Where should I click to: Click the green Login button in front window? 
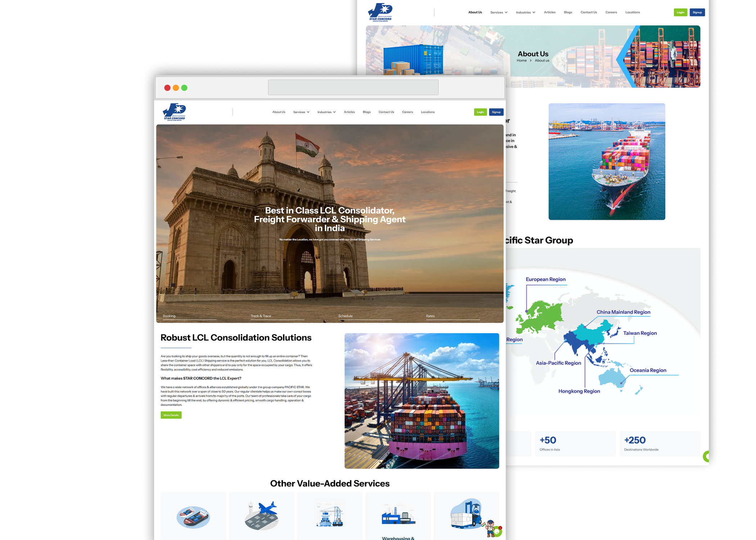coord(480,112)
